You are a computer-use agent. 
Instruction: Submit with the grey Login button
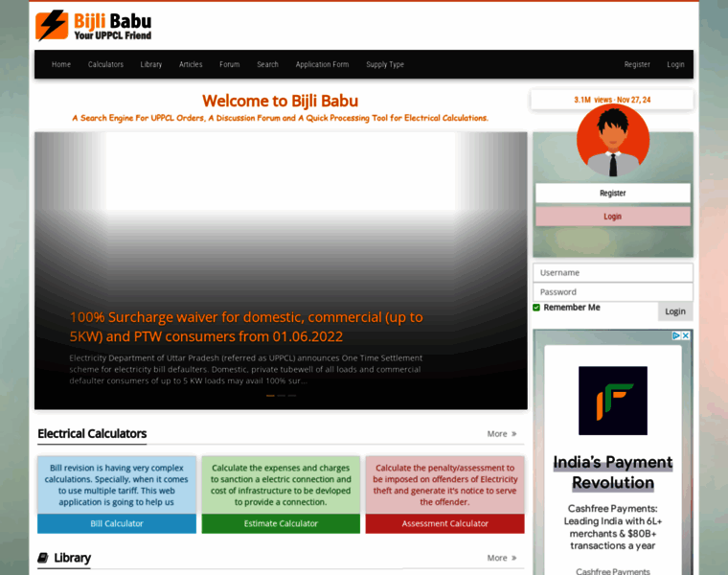(x=675, y=311)
